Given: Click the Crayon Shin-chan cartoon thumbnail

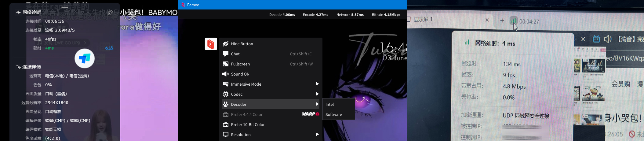Looking at the screenshot, I should [x=593, y=93].
